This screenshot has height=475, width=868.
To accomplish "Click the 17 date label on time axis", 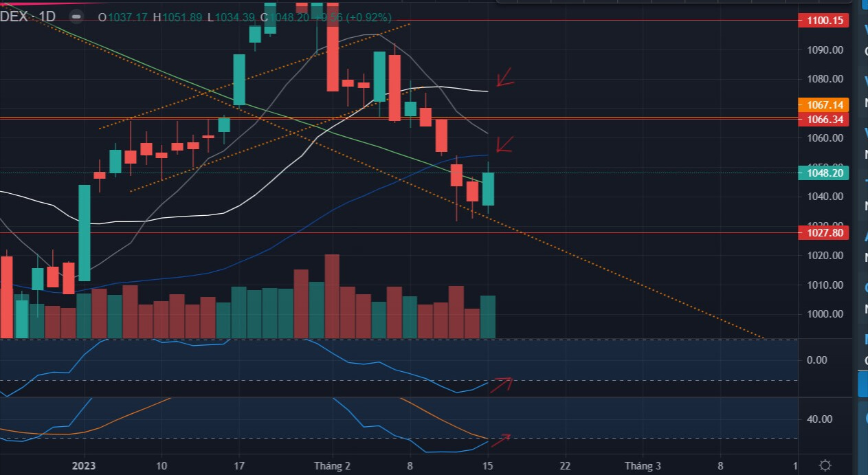I will point(238,466).
